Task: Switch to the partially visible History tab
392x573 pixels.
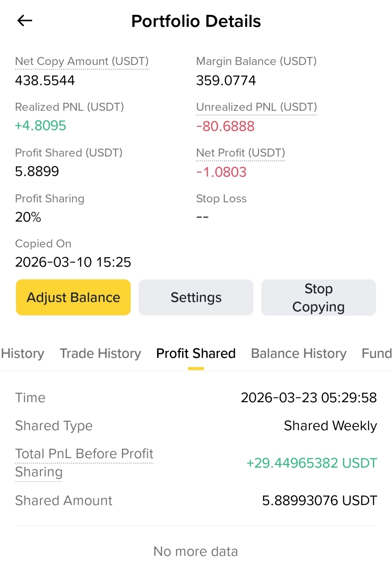Action: (23, 353)
